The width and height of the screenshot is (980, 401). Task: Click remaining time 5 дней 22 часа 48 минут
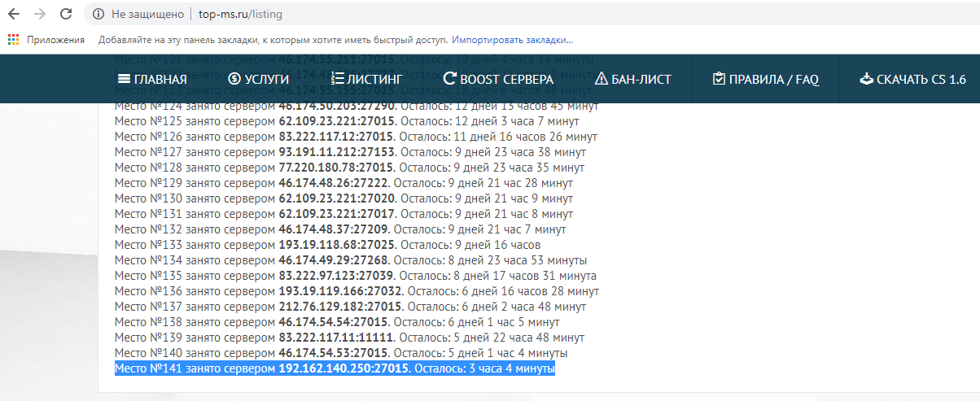tap(517, 338)
